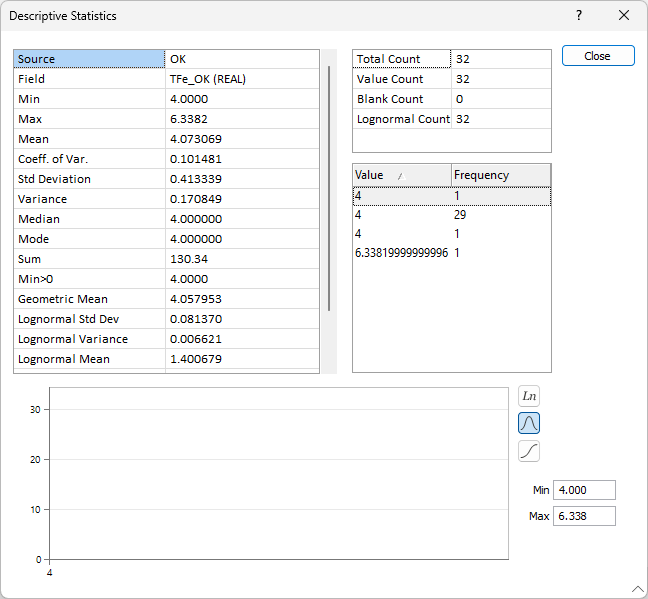Sort by the Value column header
The height and width of the screenshot is (599, 648).
401,175
